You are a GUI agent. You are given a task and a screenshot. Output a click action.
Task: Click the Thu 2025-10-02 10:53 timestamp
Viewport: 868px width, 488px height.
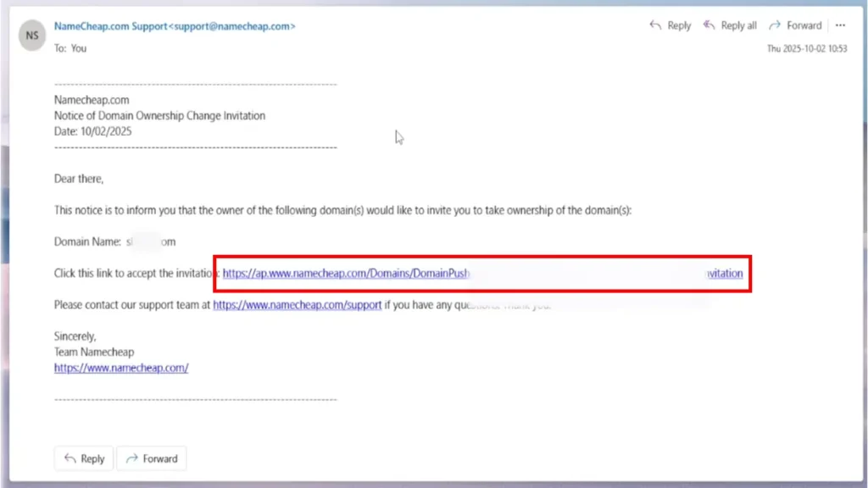coord(806,49)
